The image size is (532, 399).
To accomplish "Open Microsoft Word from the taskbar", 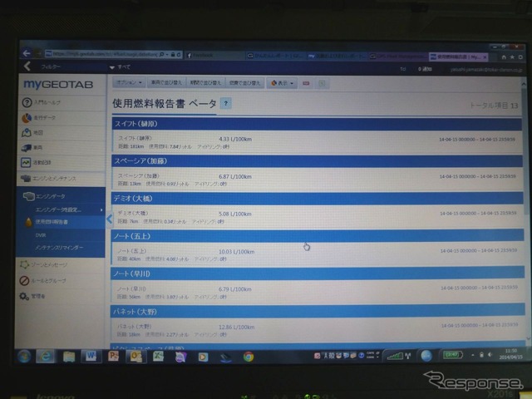I will 91,356.
